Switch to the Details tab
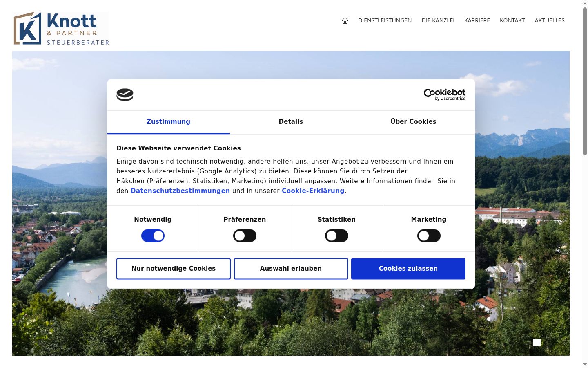Viewport: 588px width, 368px height. click(291, 122)
